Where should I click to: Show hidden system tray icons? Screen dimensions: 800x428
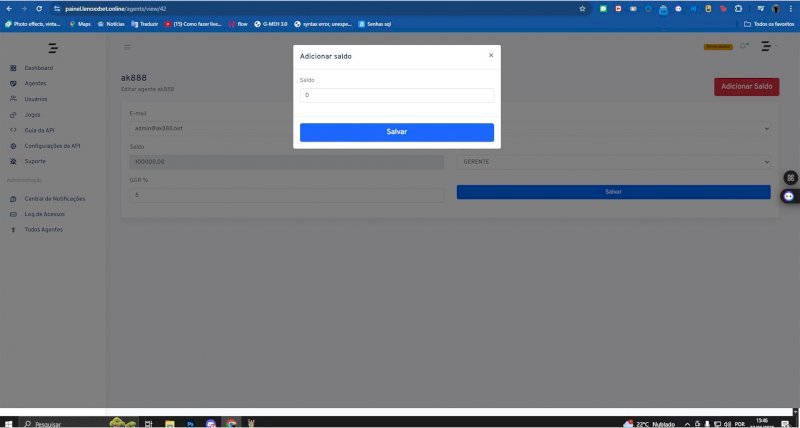click(687, 424)
